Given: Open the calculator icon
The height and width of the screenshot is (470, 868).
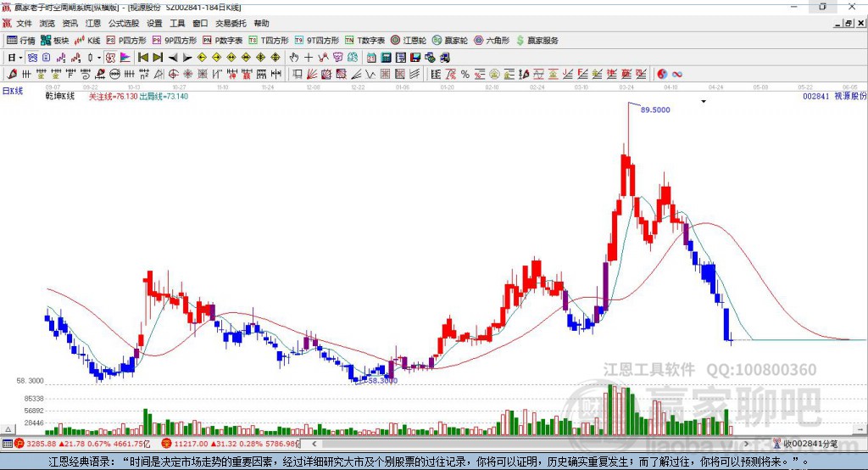Looking at the screenshot, I should 386,58.
